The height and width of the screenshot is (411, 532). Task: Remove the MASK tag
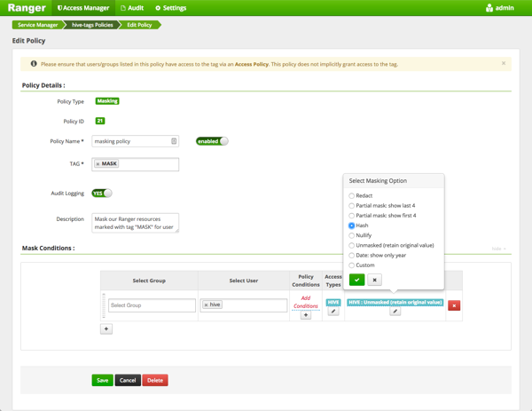coord(98,163)
